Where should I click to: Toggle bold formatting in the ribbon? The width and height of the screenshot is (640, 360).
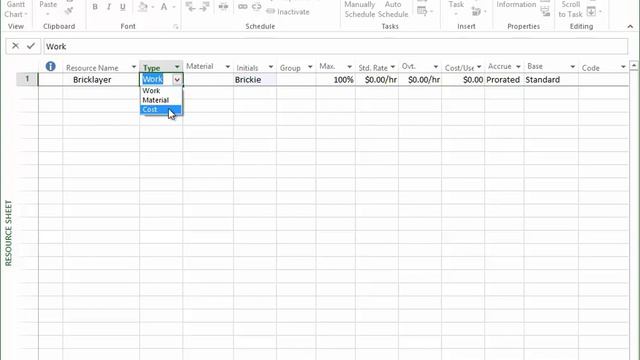click(x=95, y=7)
